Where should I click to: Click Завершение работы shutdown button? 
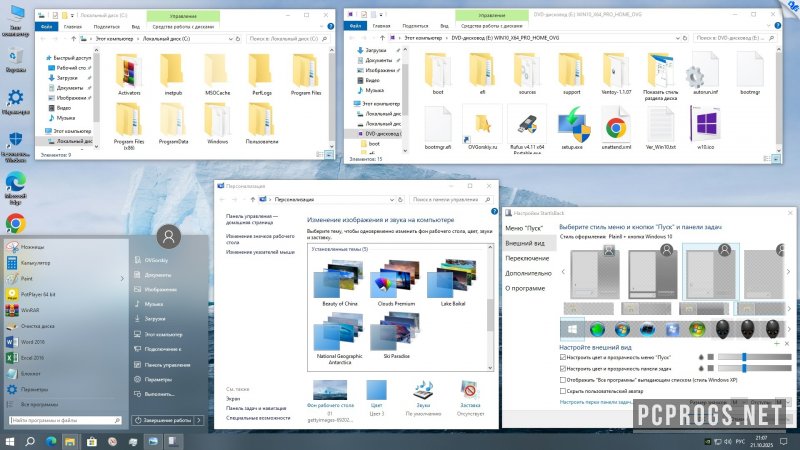(163, 420)
